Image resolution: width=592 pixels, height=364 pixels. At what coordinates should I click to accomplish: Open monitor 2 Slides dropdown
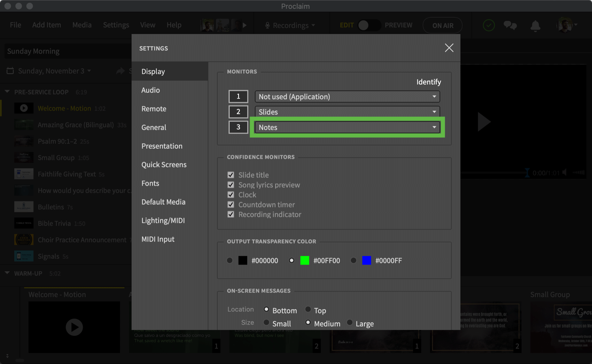pos(347,112)
